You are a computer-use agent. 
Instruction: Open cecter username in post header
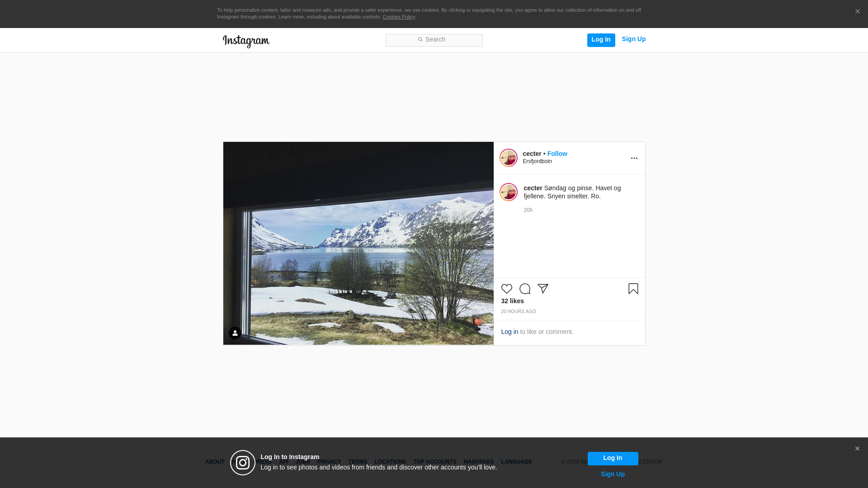click(x=532, y=154)
